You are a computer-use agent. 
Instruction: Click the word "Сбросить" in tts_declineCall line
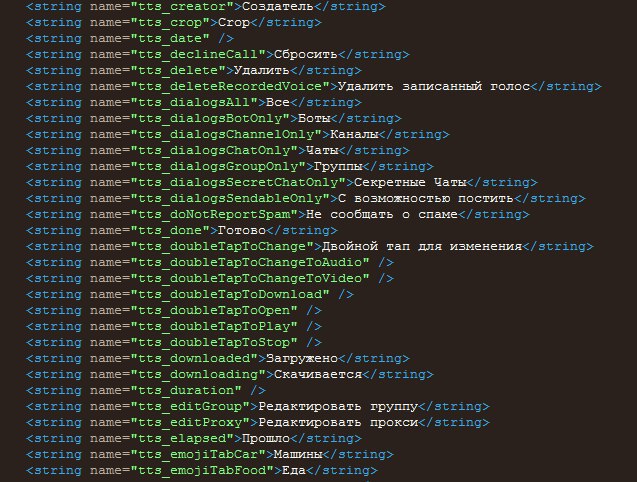coord(306,54)
